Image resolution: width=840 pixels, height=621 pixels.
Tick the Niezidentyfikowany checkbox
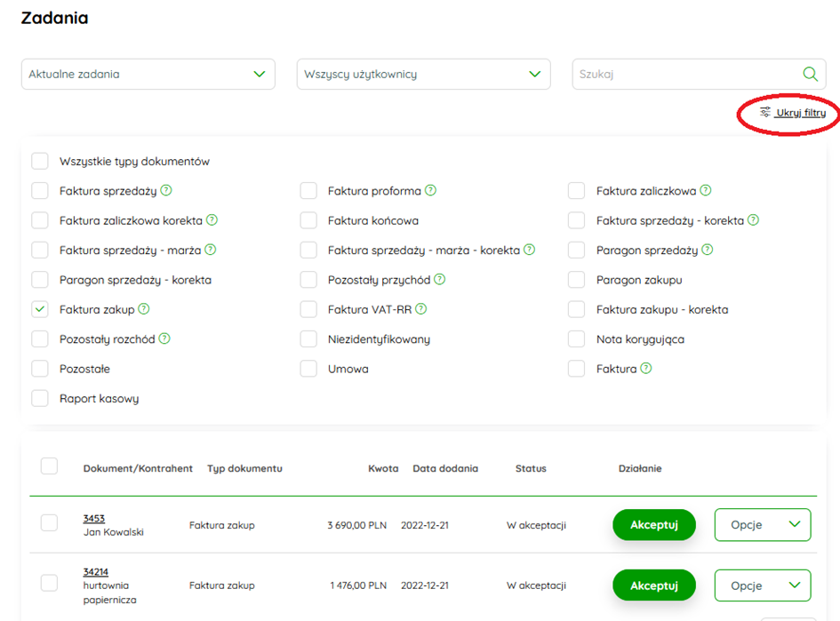308,338
